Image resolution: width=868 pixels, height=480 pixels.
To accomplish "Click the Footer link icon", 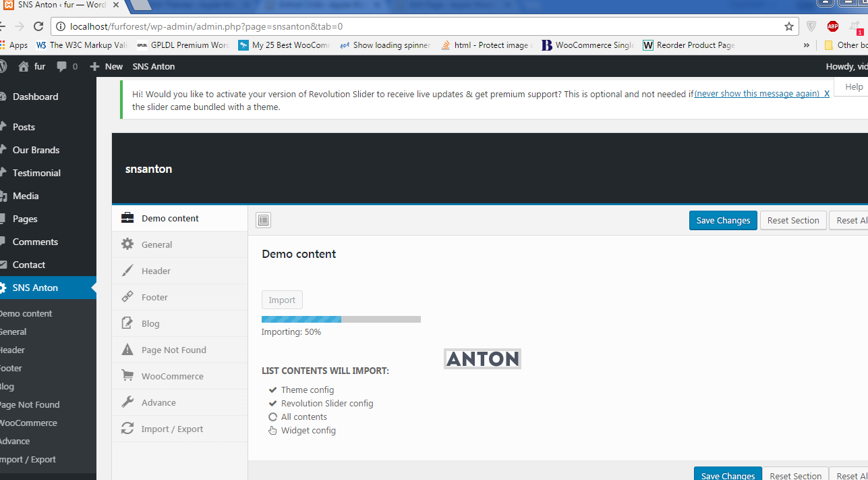I will [x=127, y=297].
